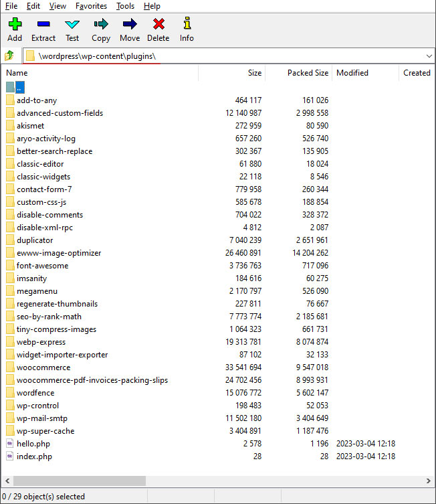Select better-search-replace folder name
Screen dimensions: 436x504
point(55,151)
